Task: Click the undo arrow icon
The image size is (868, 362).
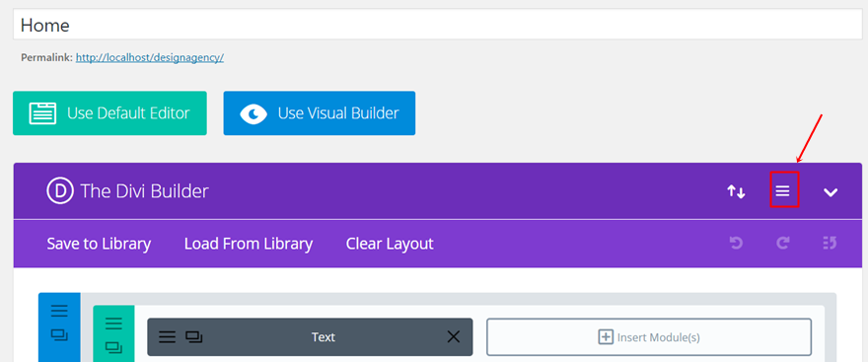Action: coord(736,244)
